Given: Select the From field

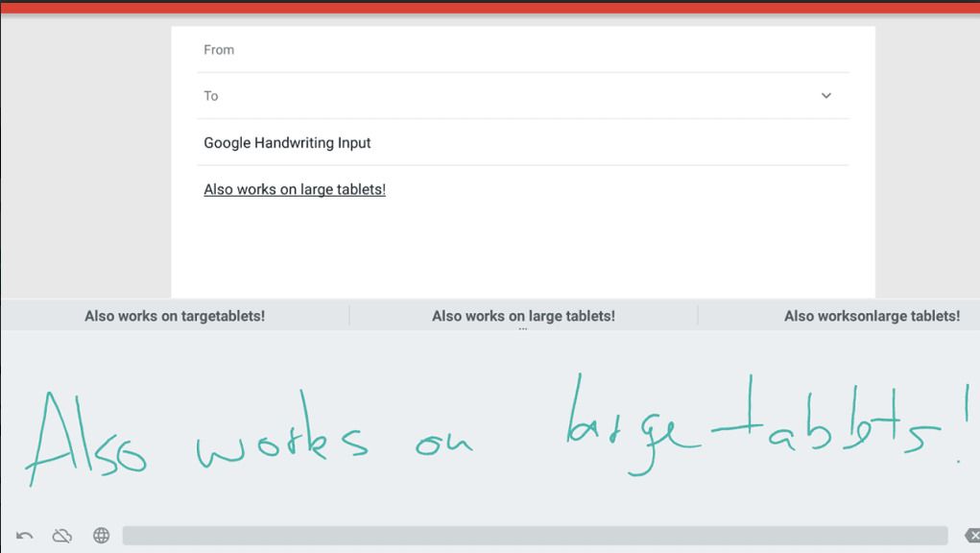Looking at the screenshot, I should point(523,50).
